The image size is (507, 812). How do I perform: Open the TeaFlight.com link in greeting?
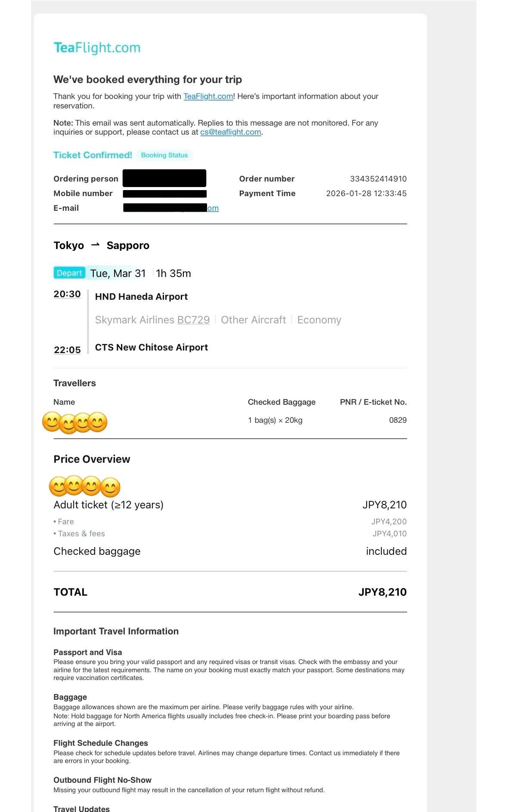tap(208, 96)
